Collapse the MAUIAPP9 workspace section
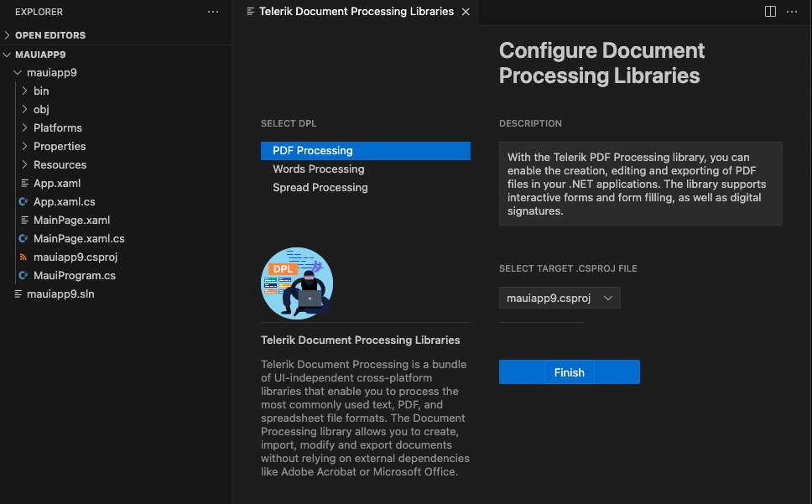This screenshot has width=812, height=504. [x=40, y=54]
